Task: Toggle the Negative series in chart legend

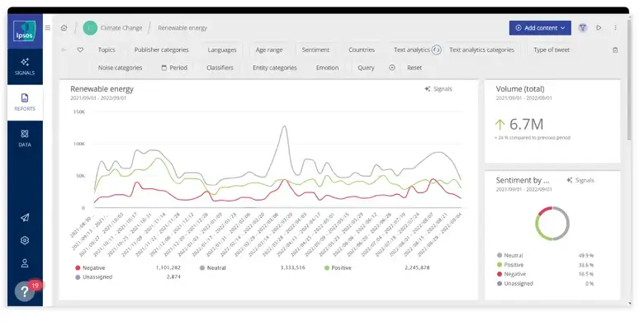Action: tap(90, 268)
